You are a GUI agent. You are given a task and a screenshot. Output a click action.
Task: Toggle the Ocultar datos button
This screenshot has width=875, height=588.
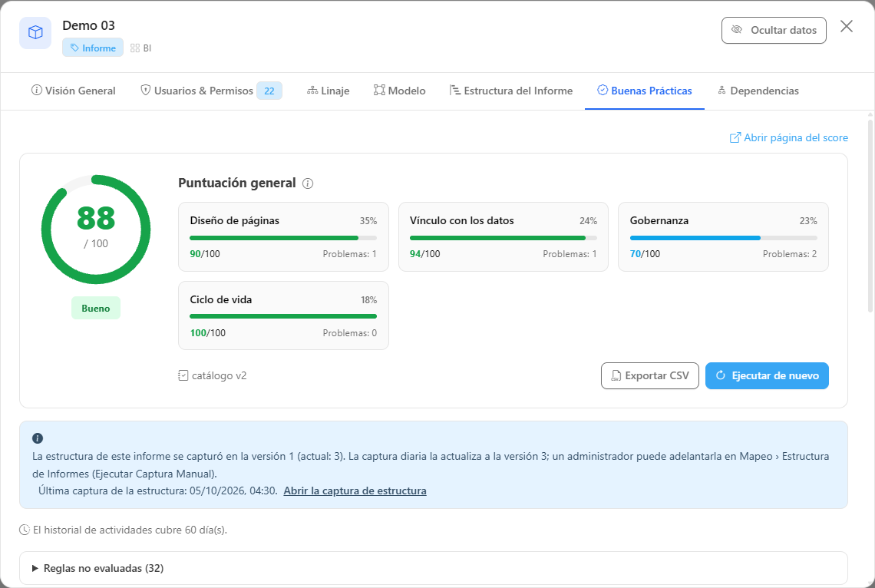coord(774,30)
